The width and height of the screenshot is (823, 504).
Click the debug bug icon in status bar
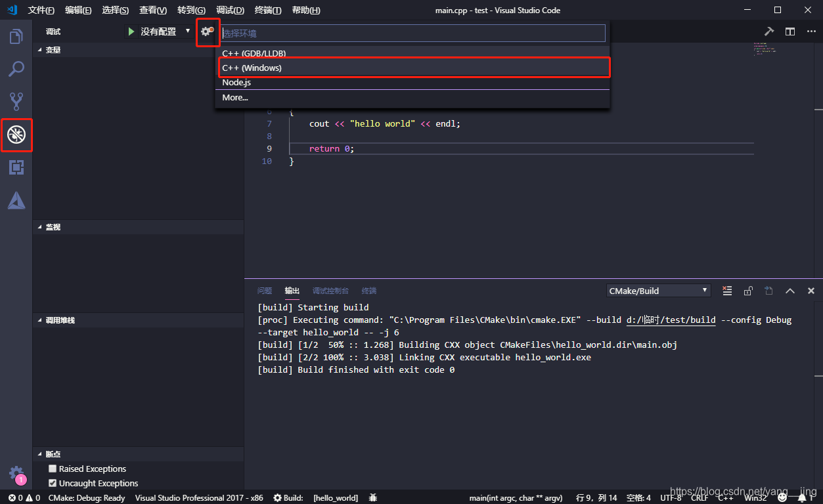[x=373, y=497]
